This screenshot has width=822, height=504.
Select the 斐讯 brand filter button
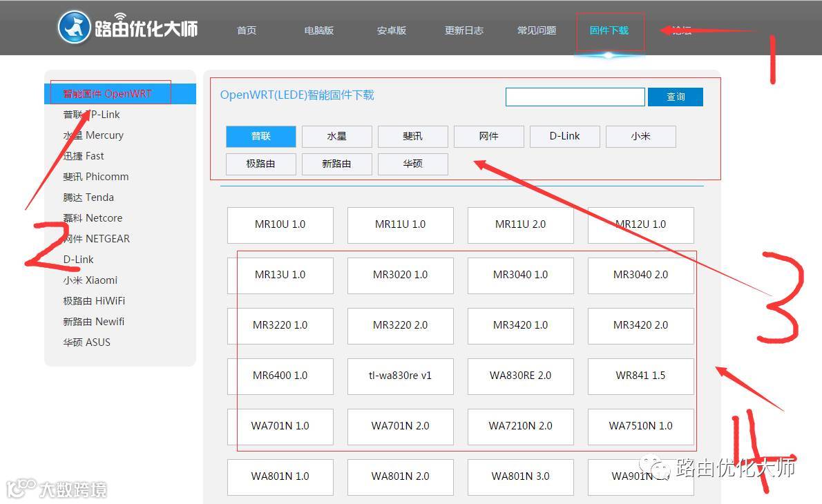point(413,136)
